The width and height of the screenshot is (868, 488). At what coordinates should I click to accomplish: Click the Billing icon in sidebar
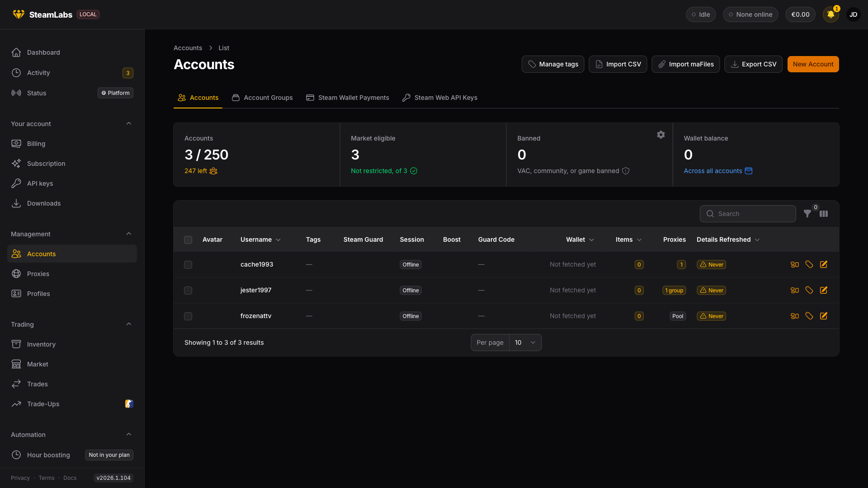click(16, 144)
